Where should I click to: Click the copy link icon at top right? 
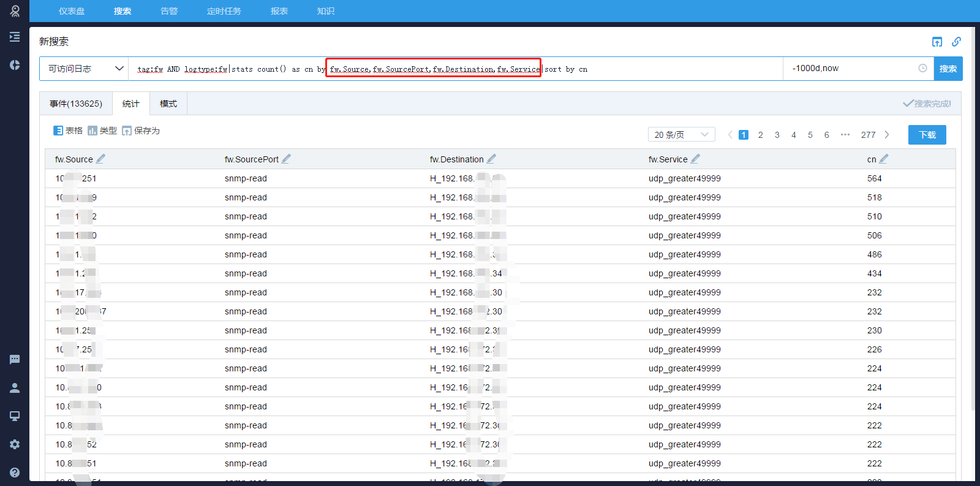click(956, 42)
